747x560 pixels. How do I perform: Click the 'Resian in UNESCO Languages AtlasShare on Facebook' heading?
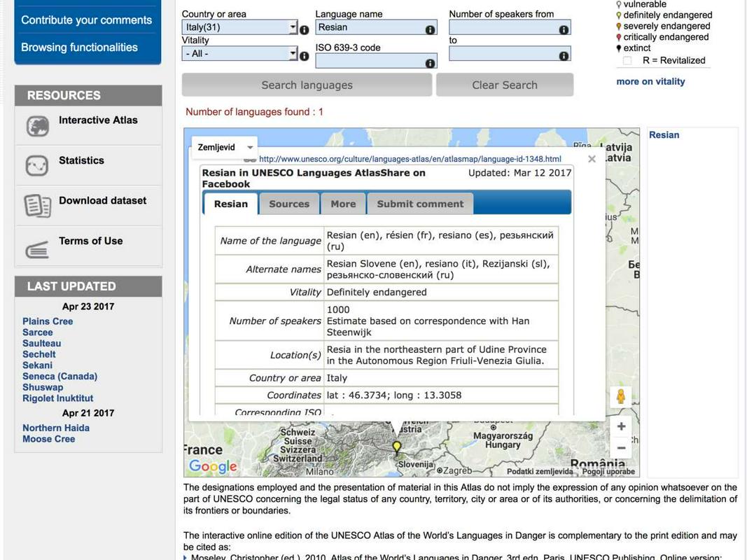pyautogui.click(x=314, y=178)
